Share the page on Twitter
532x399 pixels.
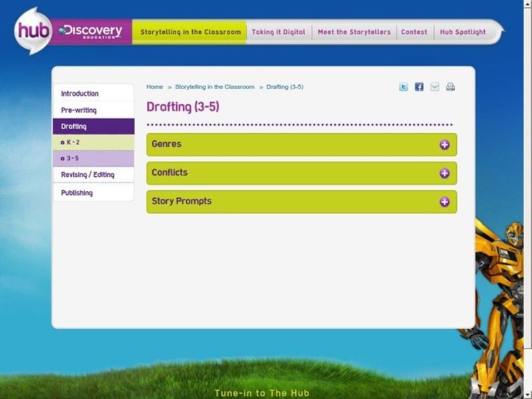pyautogui.click(x=404, y=86)
